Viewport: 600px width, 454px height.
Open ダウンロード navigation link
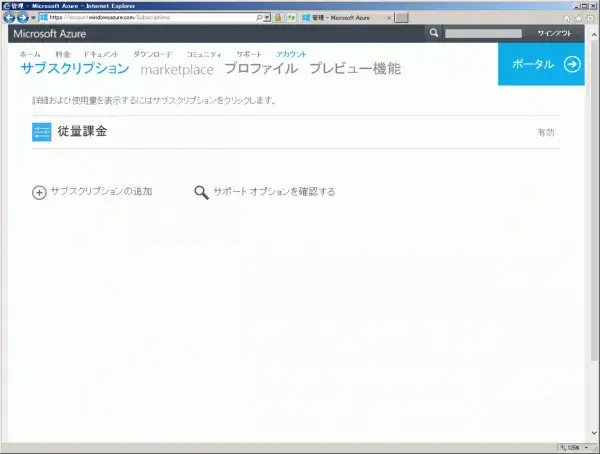[x=153, y=54]
